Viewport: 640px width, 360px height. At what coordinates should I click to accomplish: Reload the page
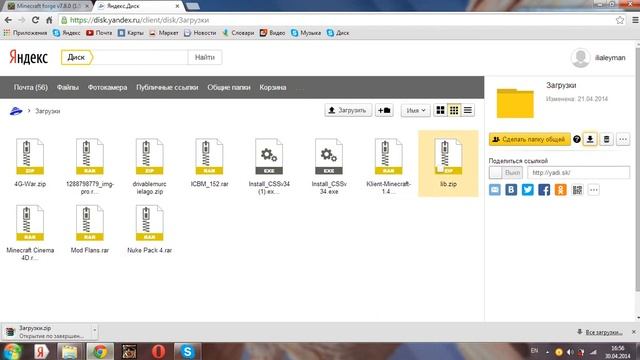click(36, 20)
